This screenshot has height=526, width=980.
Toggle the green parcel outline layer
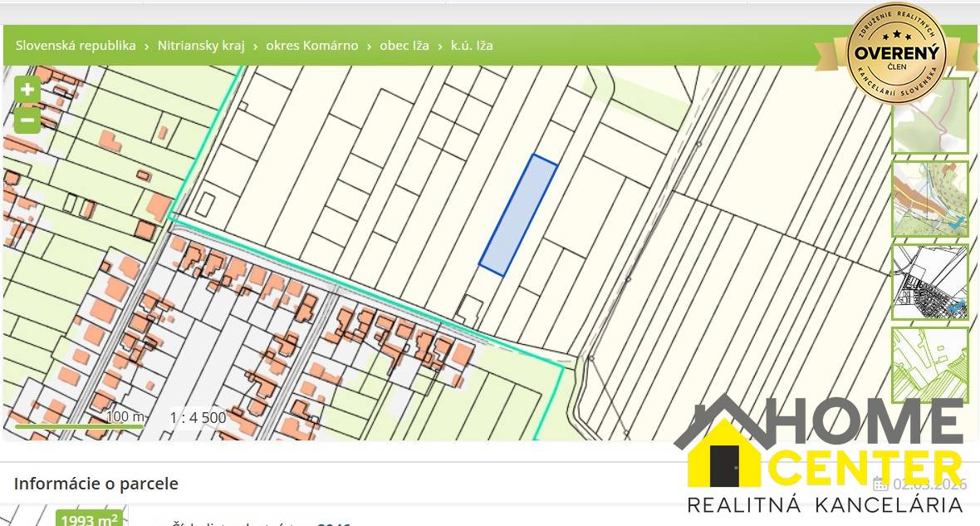929,365
